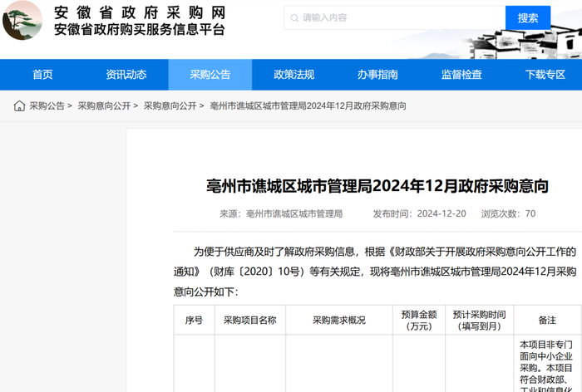Click the Anhui procurement site logo
The image size is (582, 392).
pyautogui.click(x=22, y=21)
